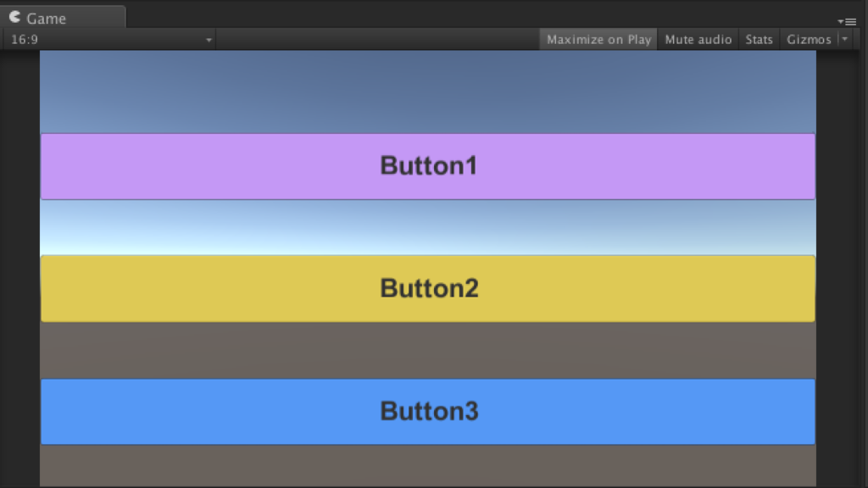Expand the Gizmos dropdown arrow
This screenshot has height=488, width=868.
(844, 40)
